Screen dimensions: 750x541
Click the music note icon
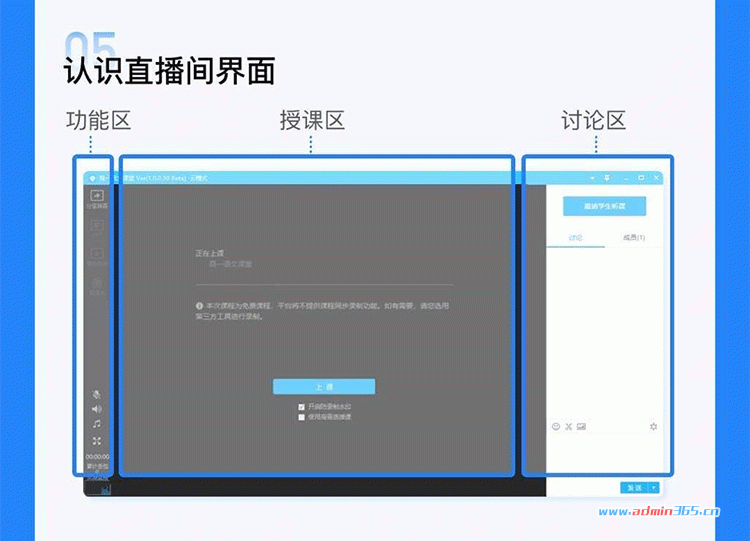pyautogui.click(x=97, y=424)
